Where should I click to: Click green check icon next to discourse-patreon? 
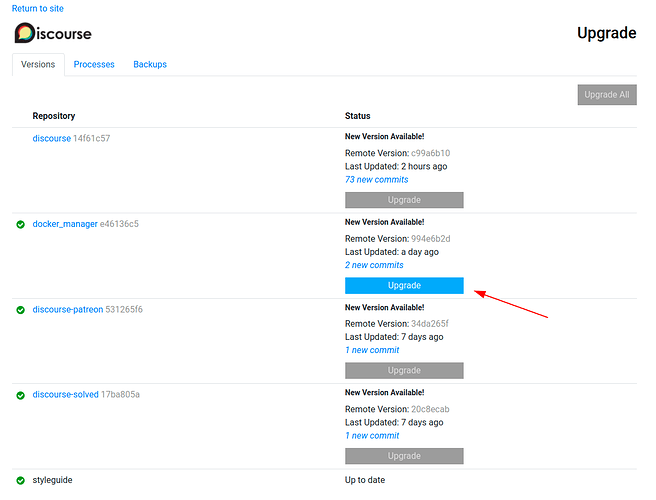pyautogui.click(x=20, y=310)
